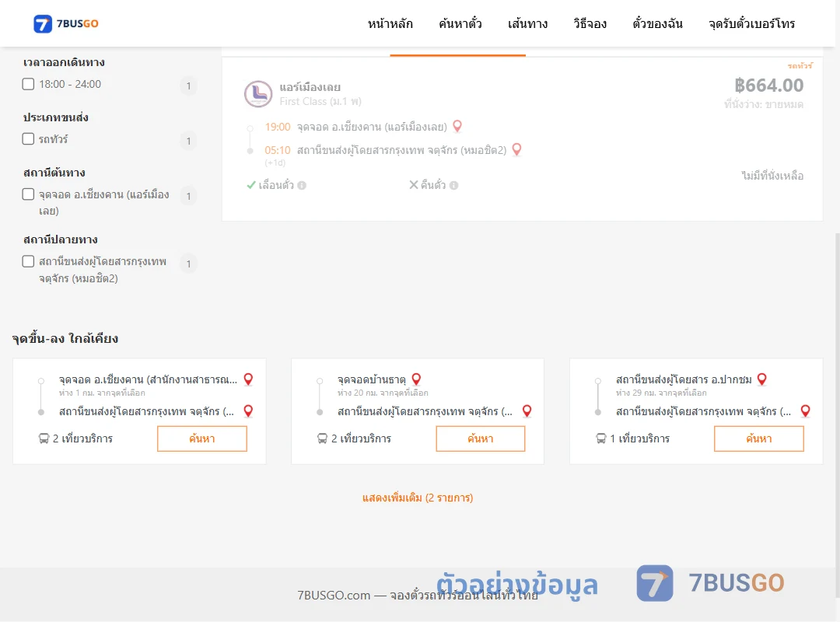This screenshot has height=622, width=840.
Task: Click ห่าง 29 กม. จากจุดที่เลือก text
Action: pyautogui.click(x=661, y=393)
